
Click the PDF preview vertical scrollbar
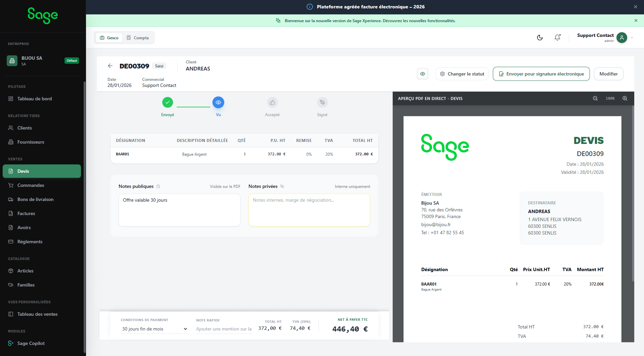[633, 193]
